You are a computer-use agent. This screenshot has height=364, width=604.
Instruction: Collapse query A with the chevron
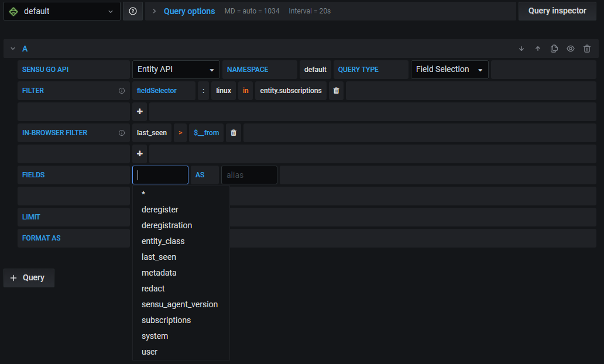[13, 49]
